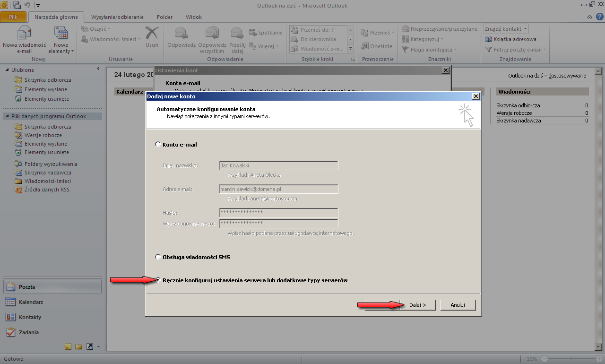Click the Notatki notes icon
The height and width of the screenshot is (364, 605).
(68, 347)
